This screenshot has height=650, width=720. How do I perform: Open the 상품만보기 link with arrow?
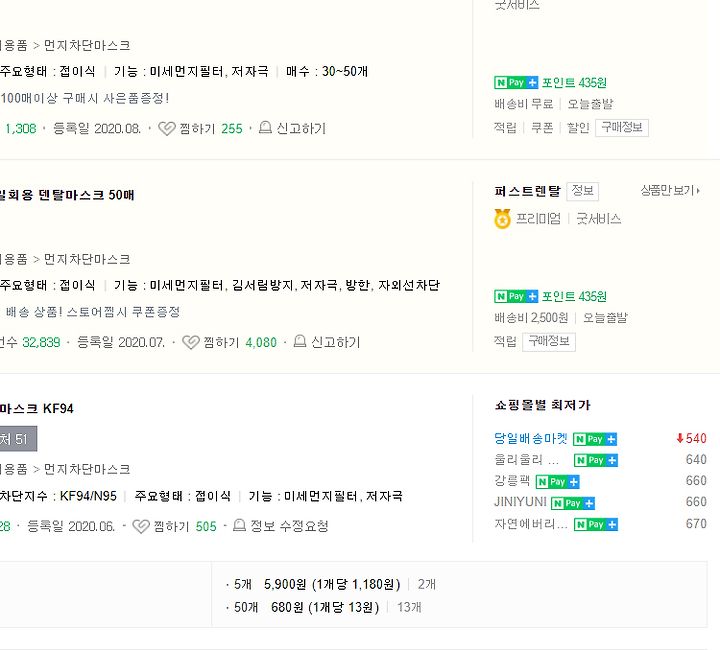click(x=670, y=190)
